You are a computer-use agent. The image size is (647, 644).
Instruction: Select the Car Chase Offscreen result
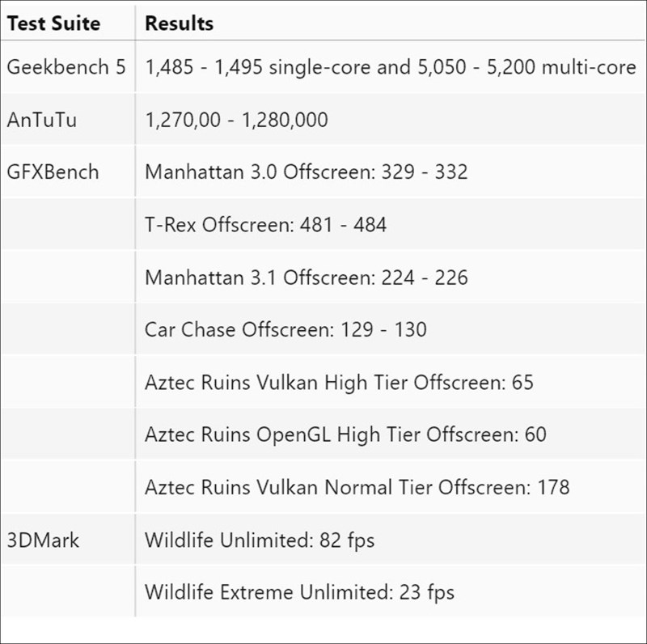(285, 329)
